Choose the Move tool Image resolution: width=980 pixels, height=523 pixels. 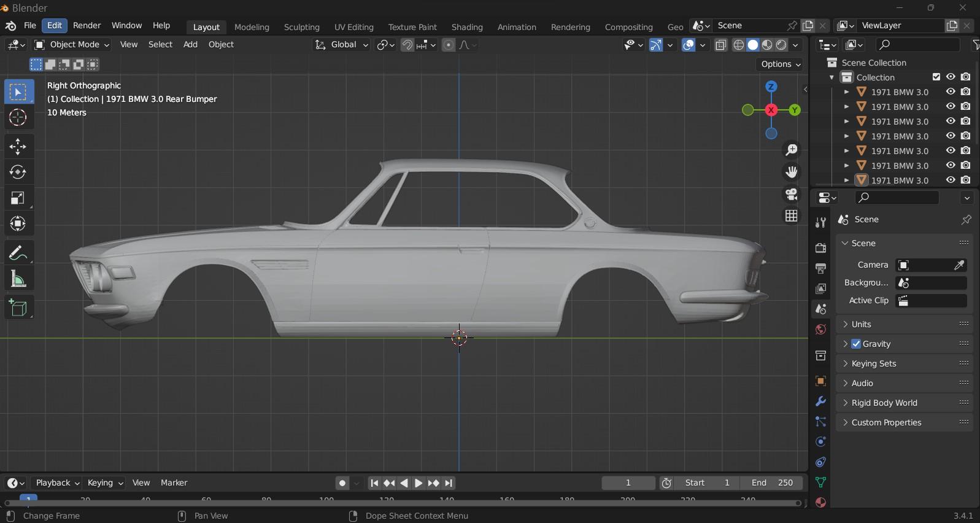[18, 146]
